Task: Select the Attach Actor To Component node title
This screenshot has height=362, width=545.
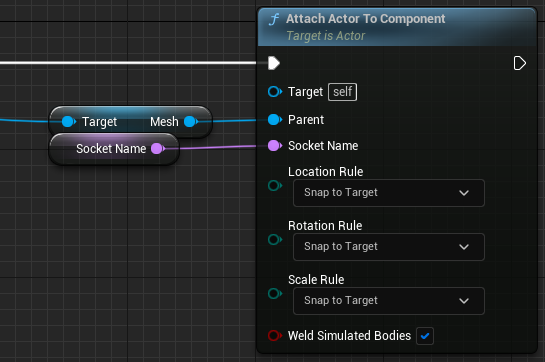Action: tap(365, 19)
